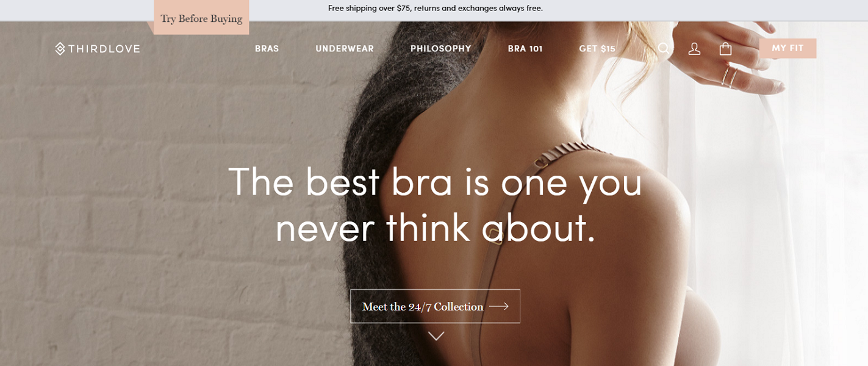Viewport: 868px width, 366px height.
Task: Click the headline "The best bra is one you"
Action: [435, 181]
